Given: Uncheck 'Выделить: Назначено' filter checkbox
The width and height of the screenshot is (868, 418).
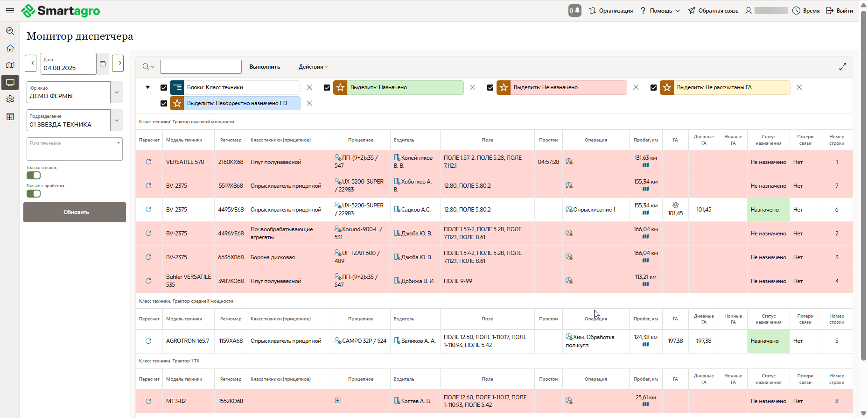Looking at the screenshot, I should [327, 88].
